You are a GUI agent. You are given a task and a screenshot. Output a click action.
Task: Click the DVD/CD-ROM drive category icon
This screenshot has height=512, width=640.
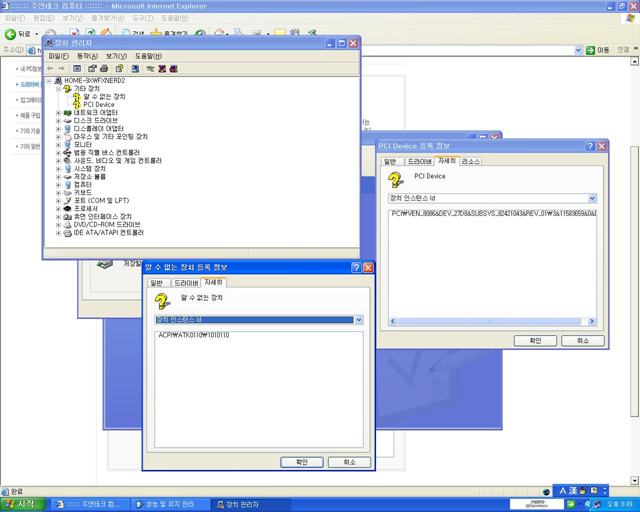68,225
